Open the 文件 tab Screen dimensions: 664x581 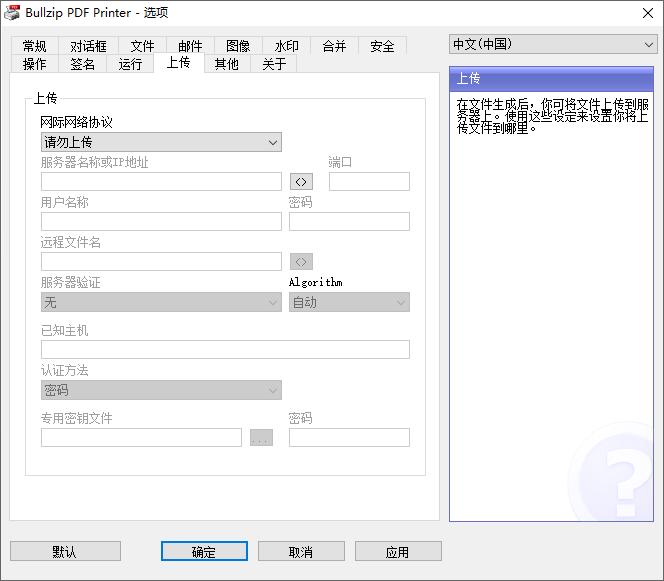pos(142,46)
